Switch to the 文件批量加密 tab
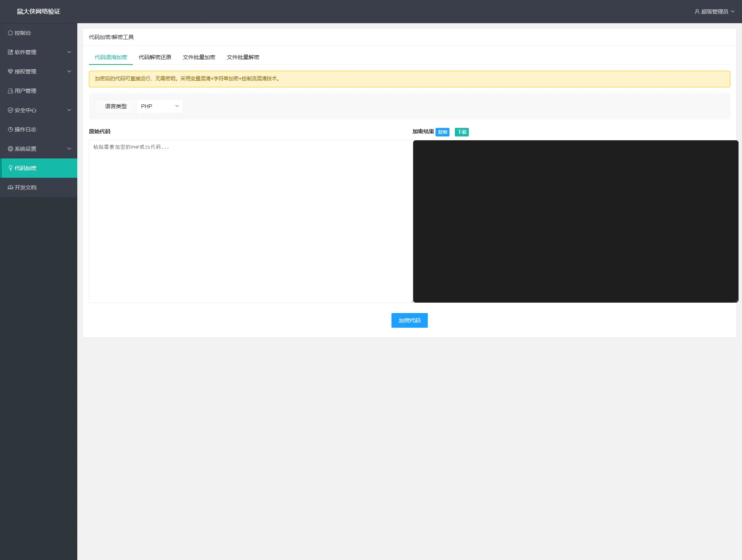The width and height of the screenshot is (742, 560). [x=199, y=57]
